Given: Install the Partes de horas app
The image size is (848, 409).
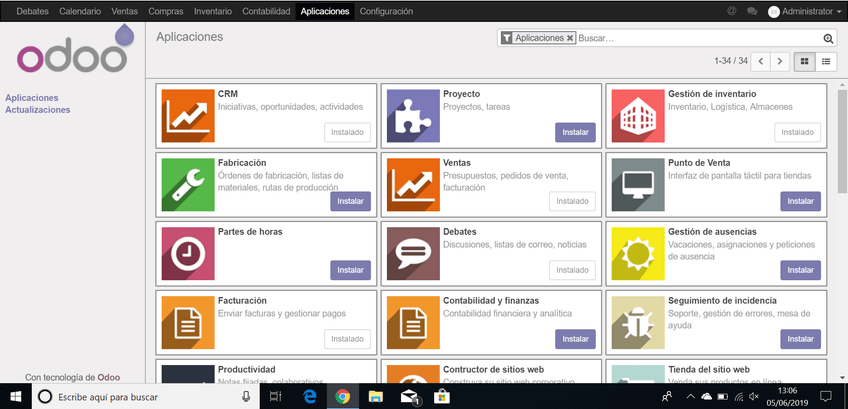Looking at the screenshot, I should pos(350,269).
